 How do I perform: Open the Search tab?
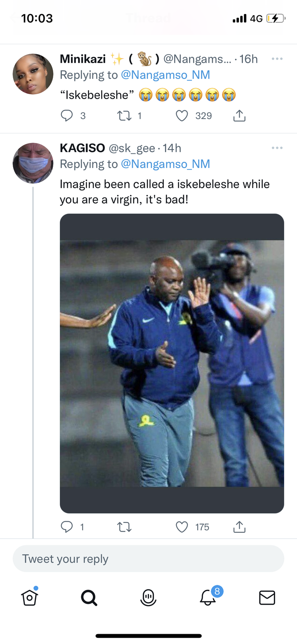coord(89,597)
